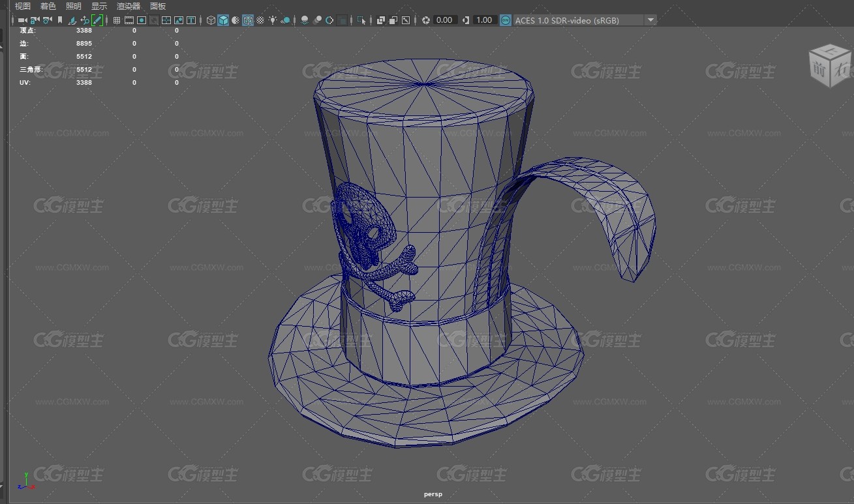
Task: Click the 3388 value in 顶点 row
Action: click(x=84, y=30)
